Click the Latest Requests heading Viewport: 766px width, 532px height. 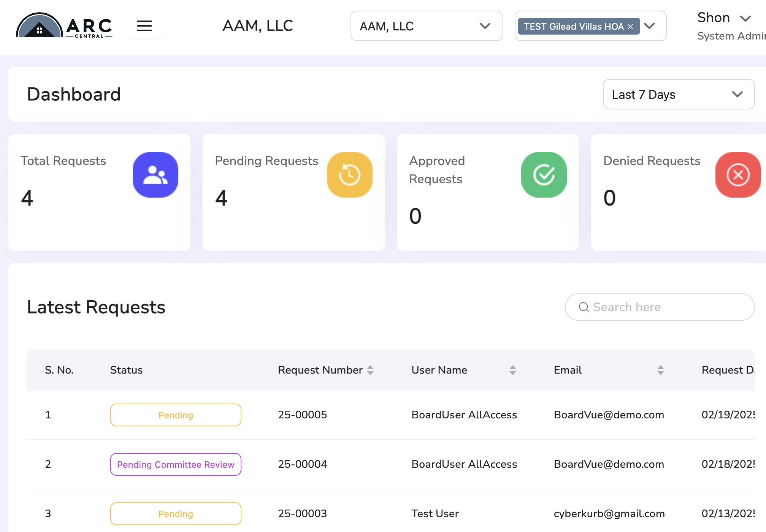96,307
